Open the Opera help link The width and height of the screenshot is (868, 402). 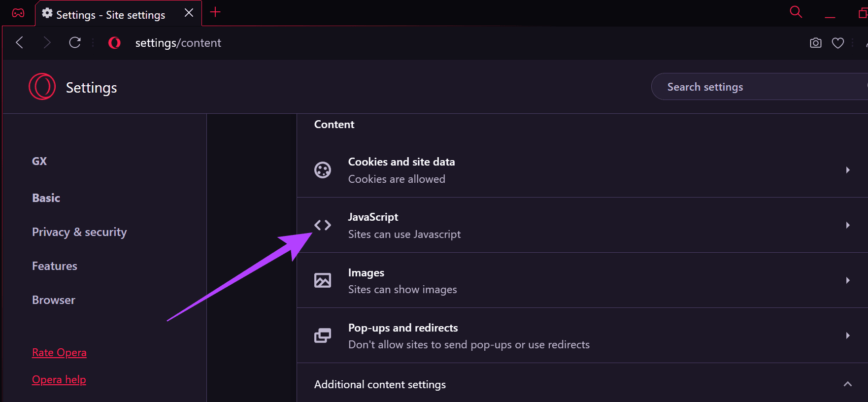coord(59,380)
